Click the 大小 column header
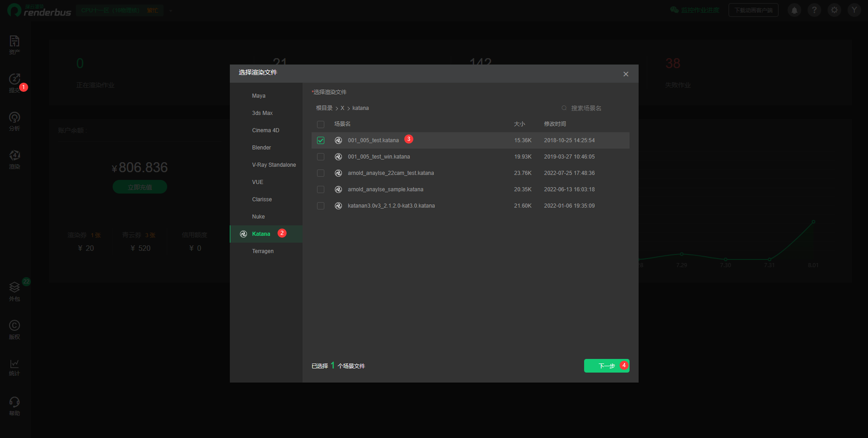The width and height of the screenshot is (868, 438). [520, 124]
